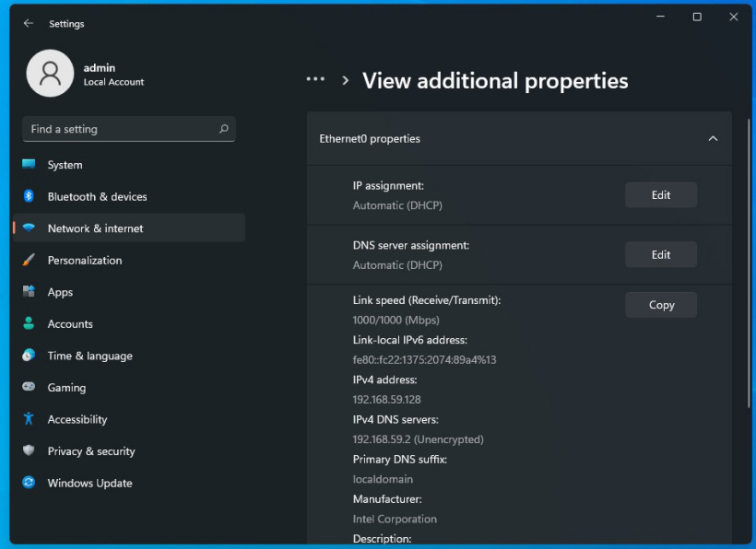756x549 pixels.
Task: Click the Gaming controller icon
Action: coord(30,387)
